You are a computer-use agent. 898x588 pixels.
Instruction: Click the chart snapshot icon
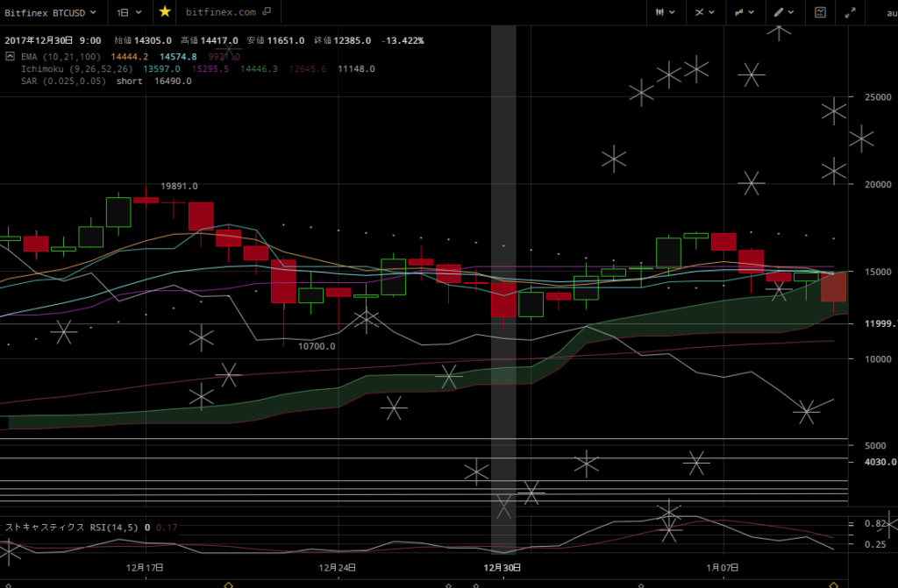[x=820, y=12]
